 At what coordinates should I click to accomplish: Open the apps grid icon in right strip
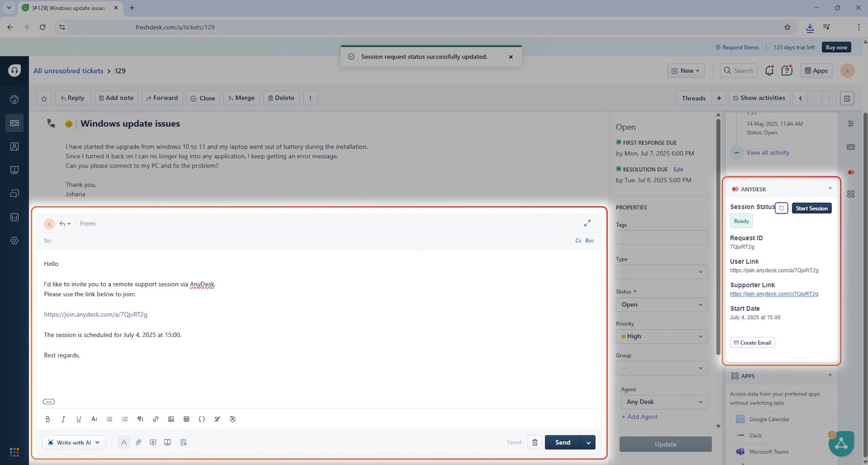pyautogui.click(x=850, y=194)
